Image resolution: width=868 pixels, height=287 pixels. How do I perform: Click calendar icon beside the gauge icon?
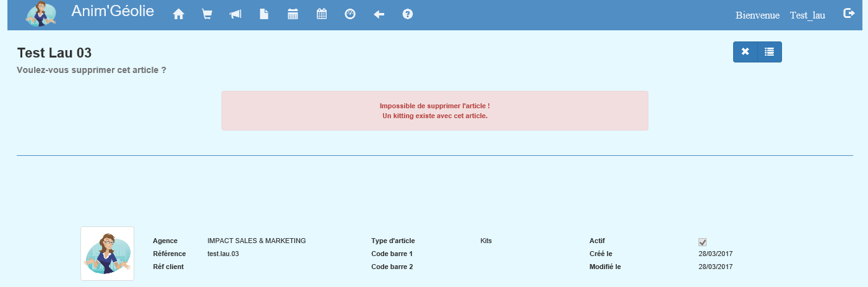(x=322, y=14)
